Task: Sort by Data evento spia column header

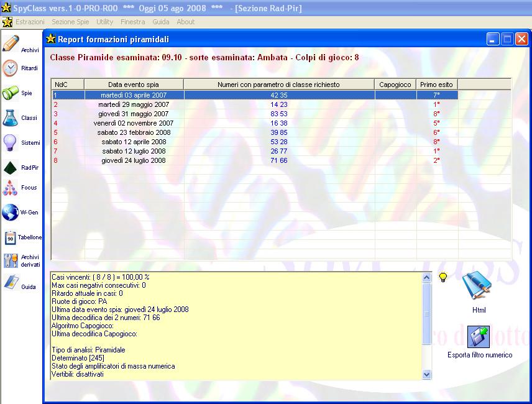Action: coord(134,85)
